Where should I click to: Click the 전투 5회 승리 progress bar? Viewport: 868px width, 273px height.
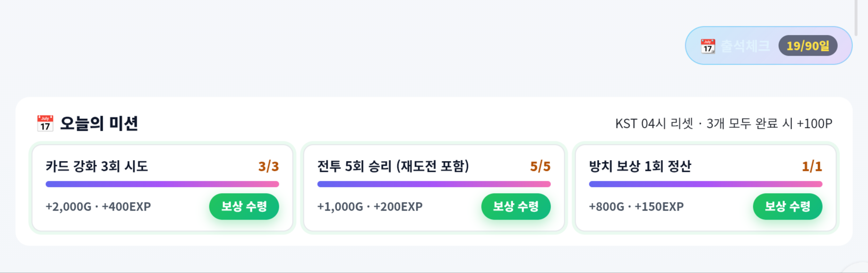434,184
